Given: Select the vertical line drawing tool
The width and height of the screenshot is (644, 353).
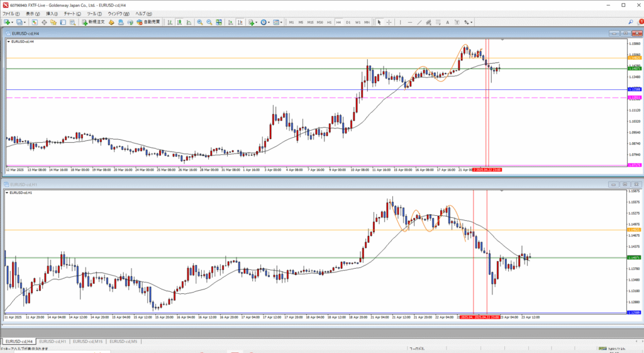Looking at the screenshot, I should (x=400, y=22).
